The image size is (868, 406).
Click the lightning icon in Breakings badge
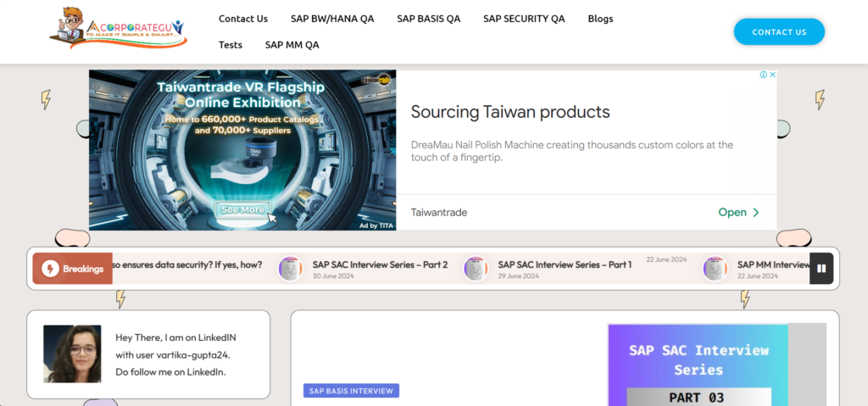click(x=50, y=269)
